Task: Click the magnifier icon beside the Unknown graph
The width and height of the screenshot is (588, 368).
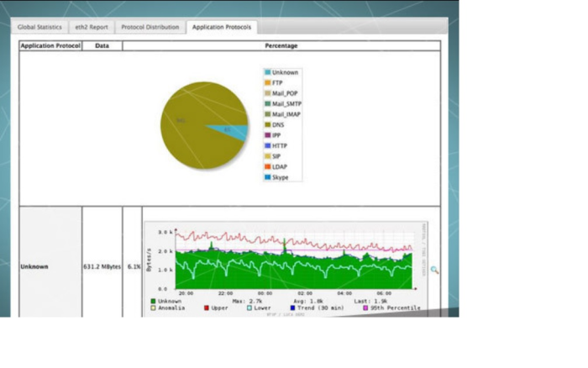Action: point(434,270)
